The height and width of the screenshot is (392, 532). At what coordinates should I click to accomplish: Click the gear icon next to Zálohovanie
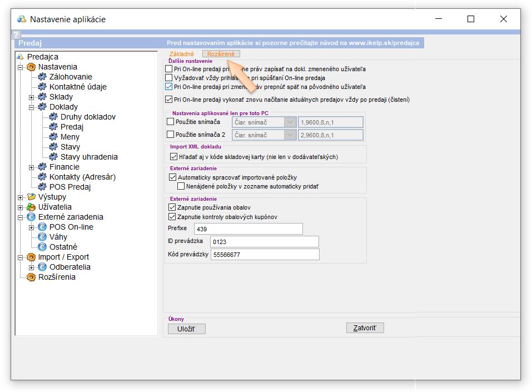pyautogui.click(x=42, y=77)
